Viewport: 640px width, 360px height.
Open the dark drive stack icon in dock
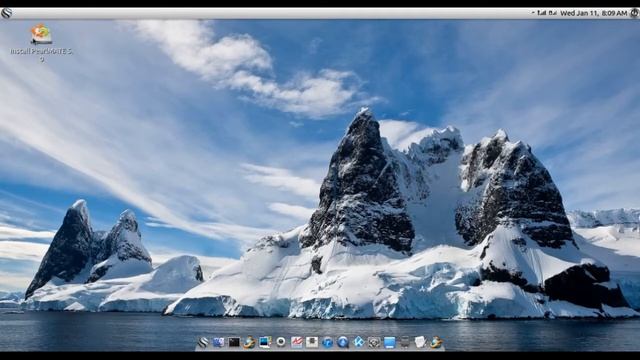(x=405, y=342)
